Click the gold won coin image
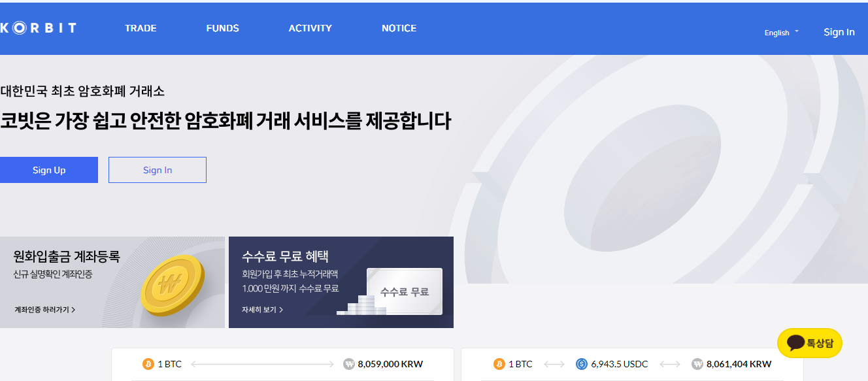The height and width of the screenshot is (381, 868). coord(172,286)
